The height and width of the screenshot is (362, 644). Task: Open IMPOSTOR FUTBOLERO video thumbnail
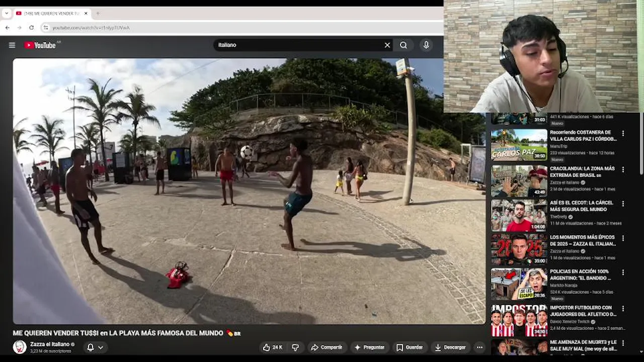(519, 321)
